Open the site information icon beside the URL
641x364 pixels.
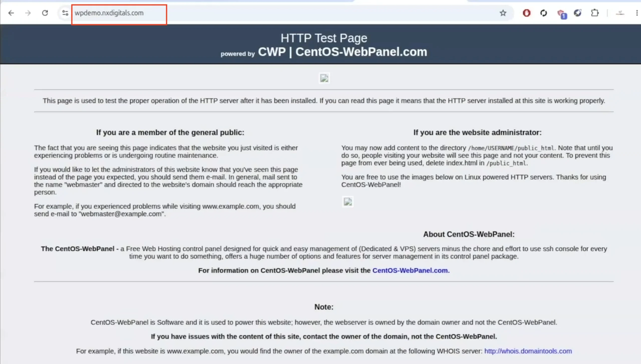(x=65, y=13)
